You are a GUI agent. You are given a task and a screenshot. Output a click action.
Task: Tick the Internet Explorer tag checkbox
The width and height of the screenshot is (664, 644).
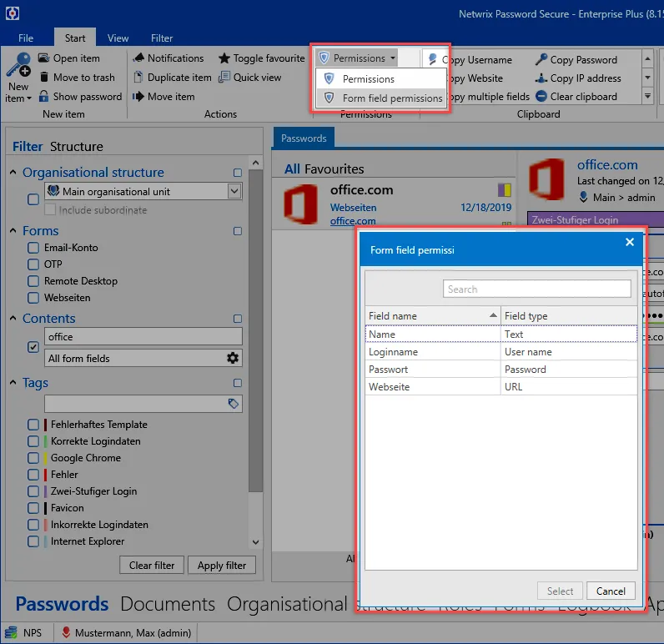[x=33, y=541]
